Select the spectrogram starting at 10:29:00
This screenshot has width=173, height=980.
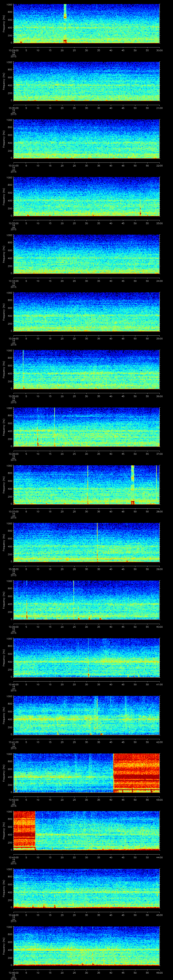point(87,24)
